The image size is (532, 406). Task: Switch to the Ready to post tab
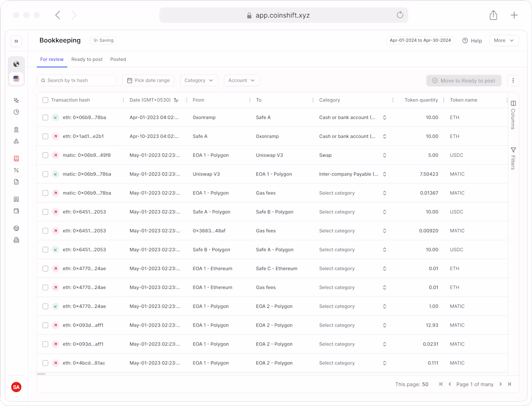pos(87,59)
